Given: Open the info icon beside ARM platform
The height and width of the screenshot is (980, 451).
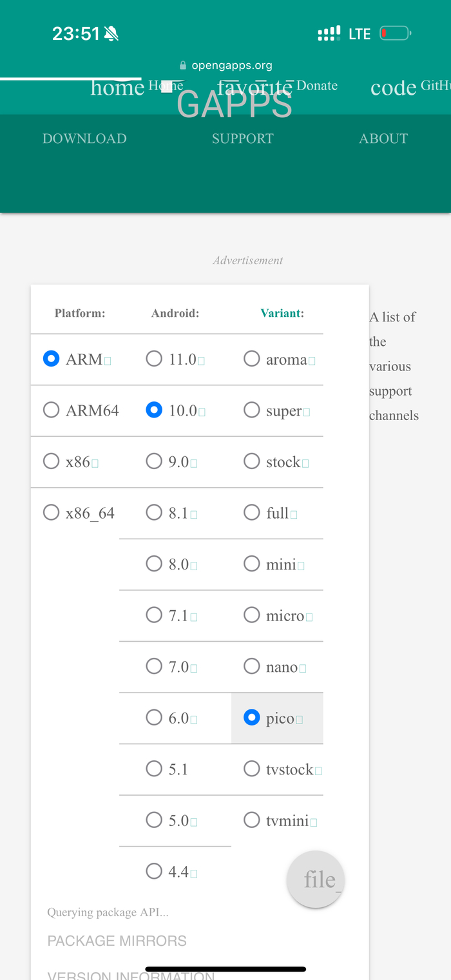Looking at the screenshot, I should (108, 361).
